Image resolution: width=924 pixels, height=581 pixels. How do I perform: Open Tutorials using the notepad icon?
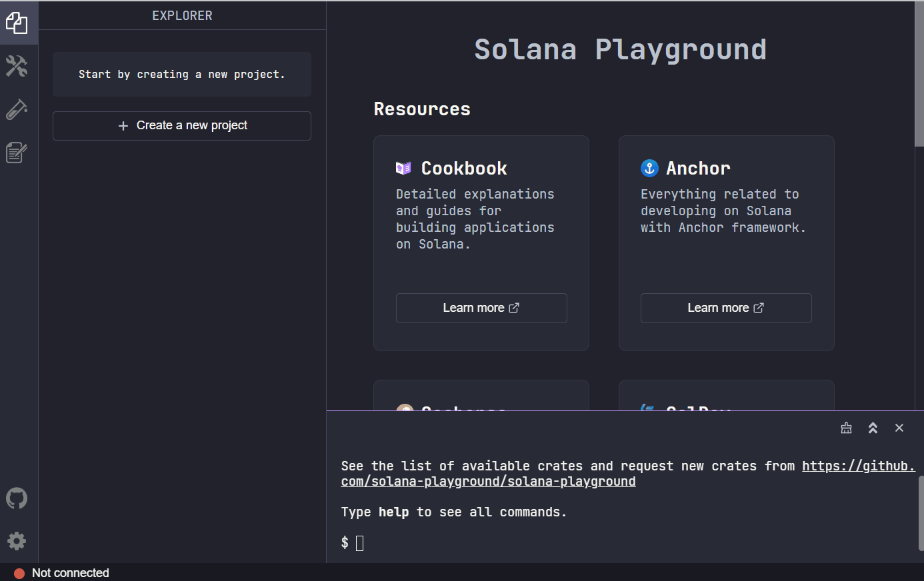17,152
